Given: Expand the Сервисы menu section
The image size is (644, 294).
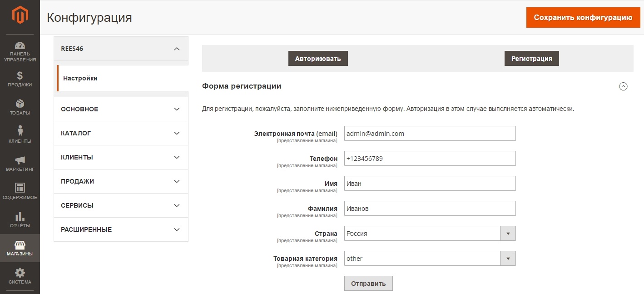Looking at the screenshot, I should pos(121,205).
